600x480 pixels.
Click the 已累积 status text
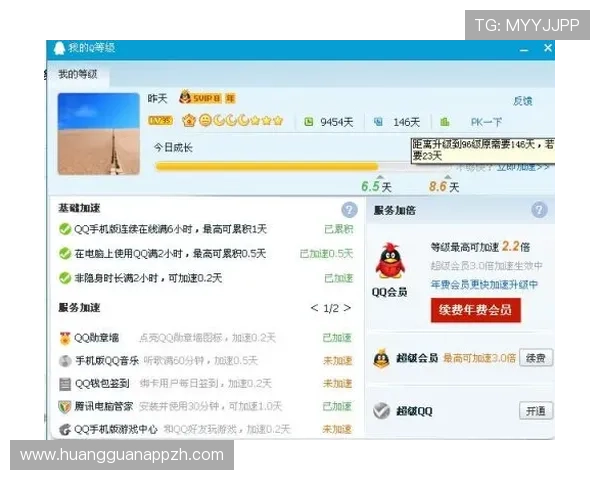tap(339, 229)
